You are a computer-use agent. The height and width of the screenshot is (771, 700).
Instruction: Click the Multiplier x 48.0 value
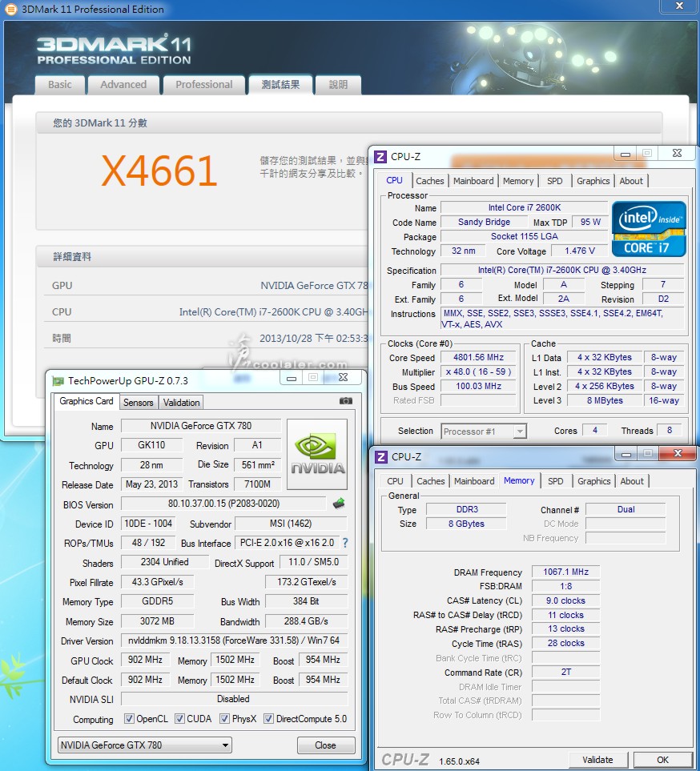coord(478,371)
